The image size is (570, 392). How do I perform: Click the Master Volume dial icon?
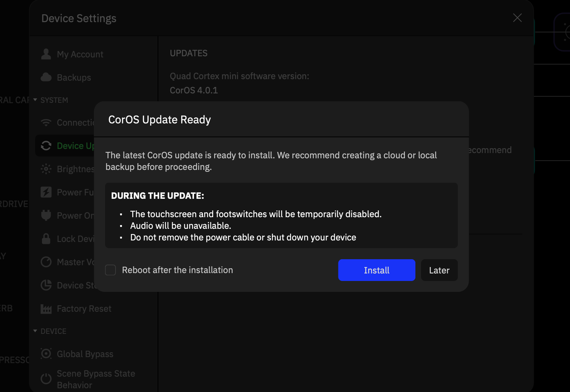point(46,262)
